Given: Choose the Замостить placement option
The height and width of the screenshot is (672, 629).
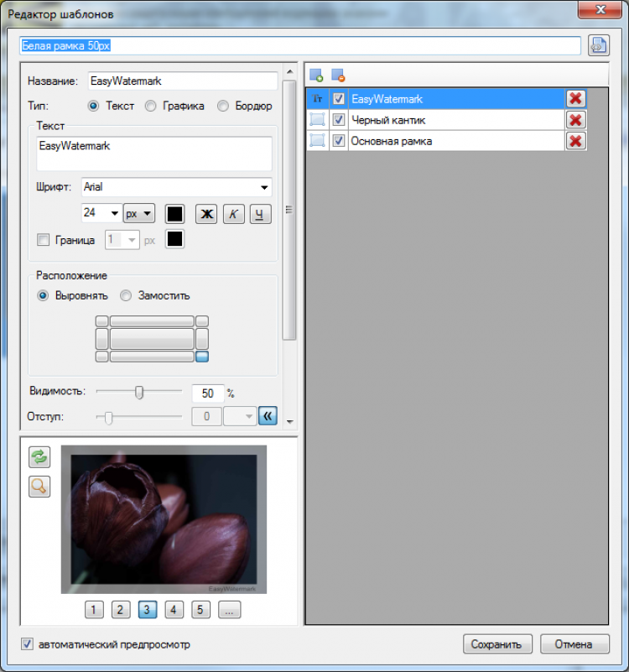Looking at the screenshot, I should 126,295.
